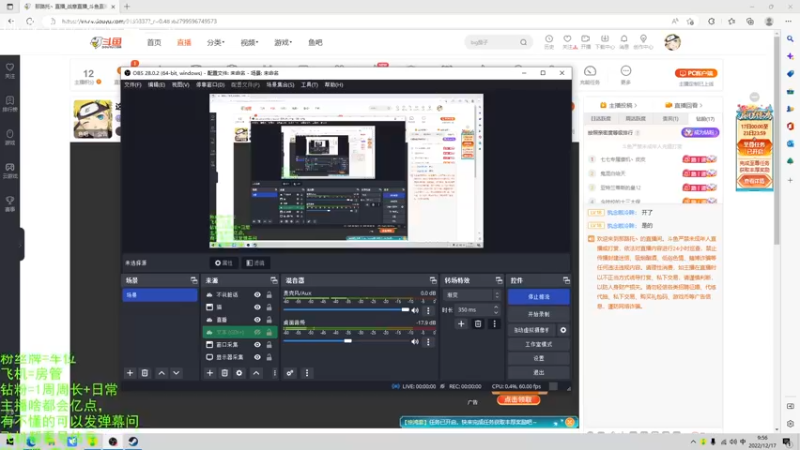Open OBS 帮助(H) menu

point(334,85)
